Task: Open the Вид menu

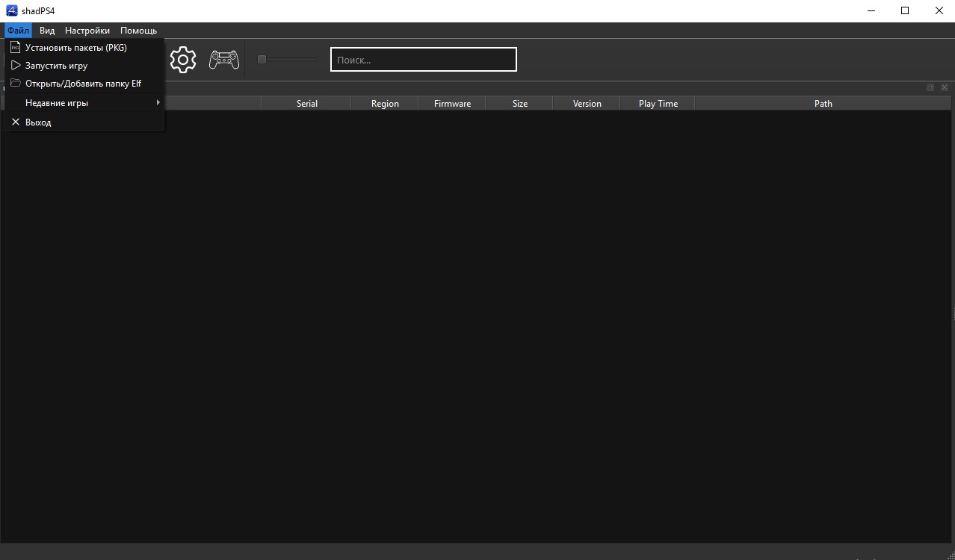Action: pos(47,31)
